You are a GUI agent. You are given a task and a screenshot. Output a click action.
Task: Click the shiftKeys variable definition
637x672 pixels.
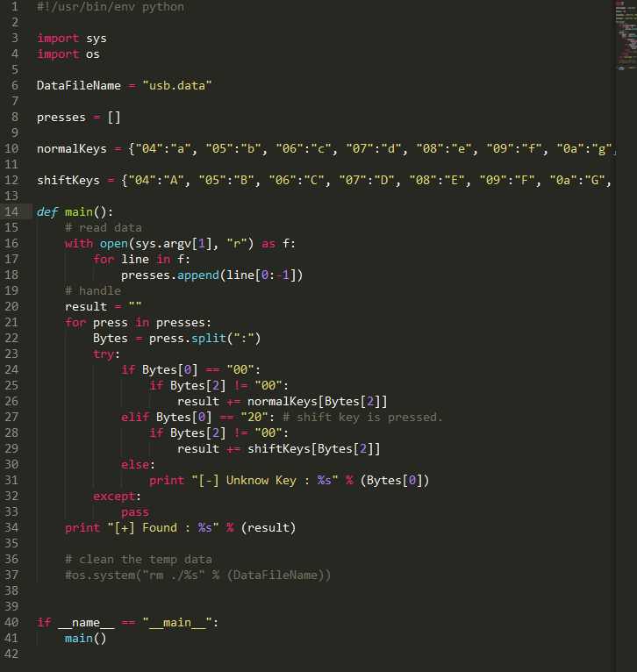pyautogui.click(x=68, y=181)
